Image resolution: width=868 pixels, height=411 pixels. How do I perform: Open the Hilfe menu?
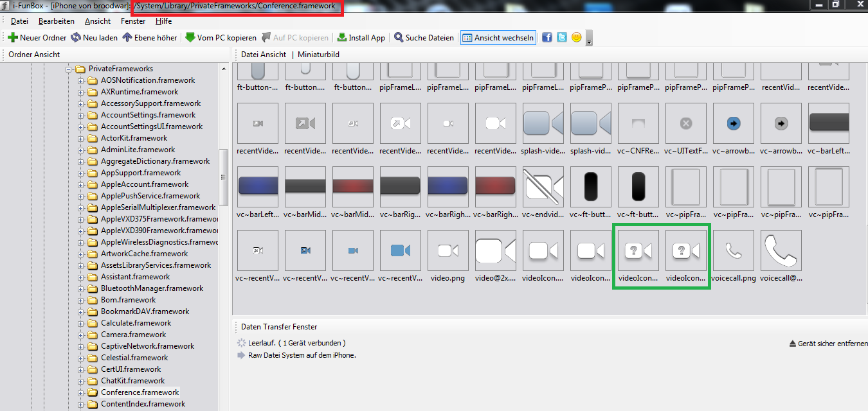(163, 21)
